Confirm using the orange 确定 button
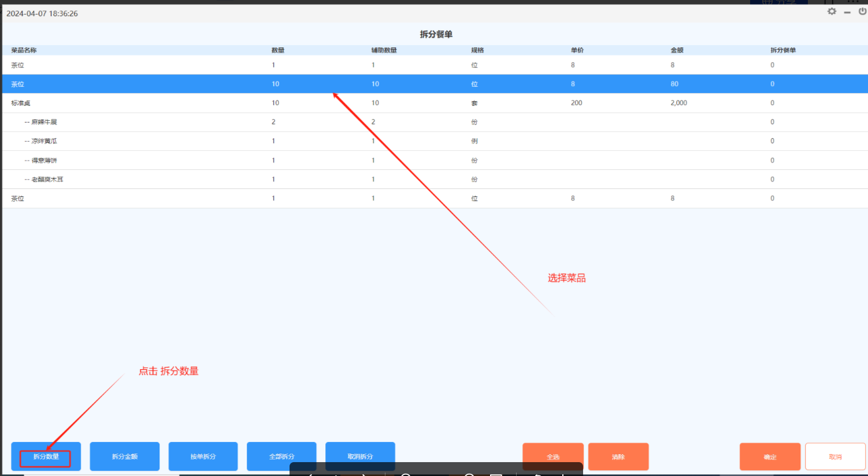 click(x=770, y=457)
